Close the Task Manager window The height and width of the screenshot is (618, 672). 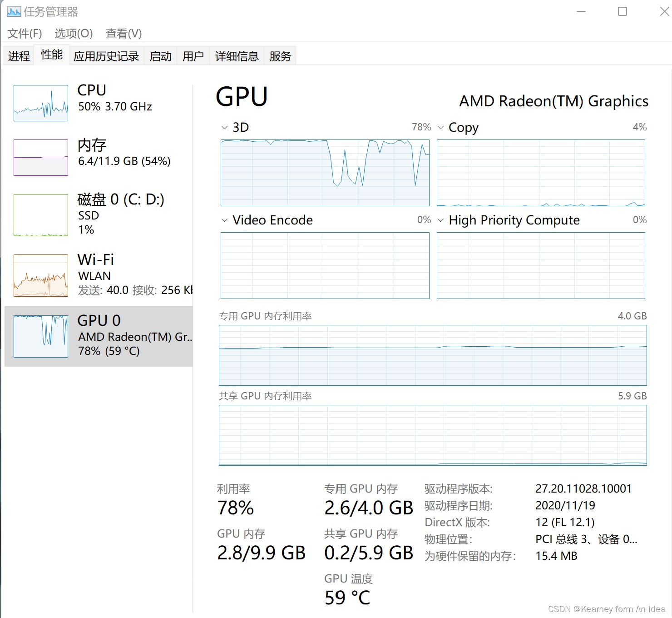pyautogui.click(x=664, y=11)
